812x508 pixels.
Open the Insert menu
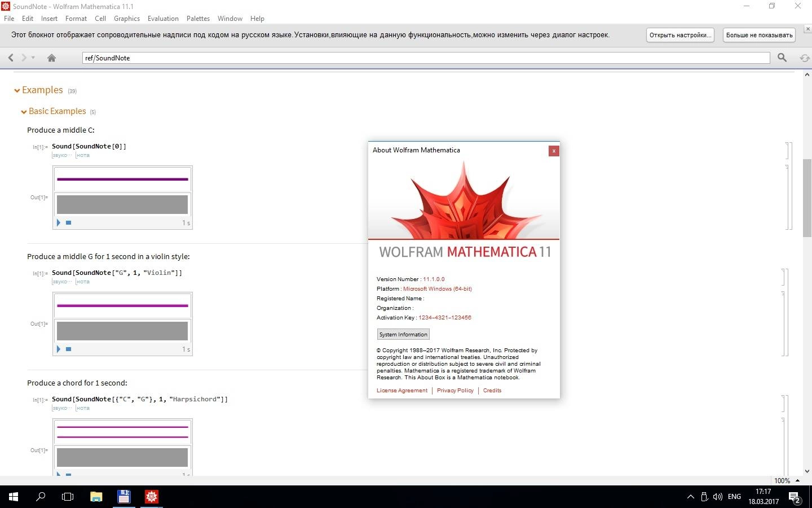pyautogui.click(x=49, y=19)
